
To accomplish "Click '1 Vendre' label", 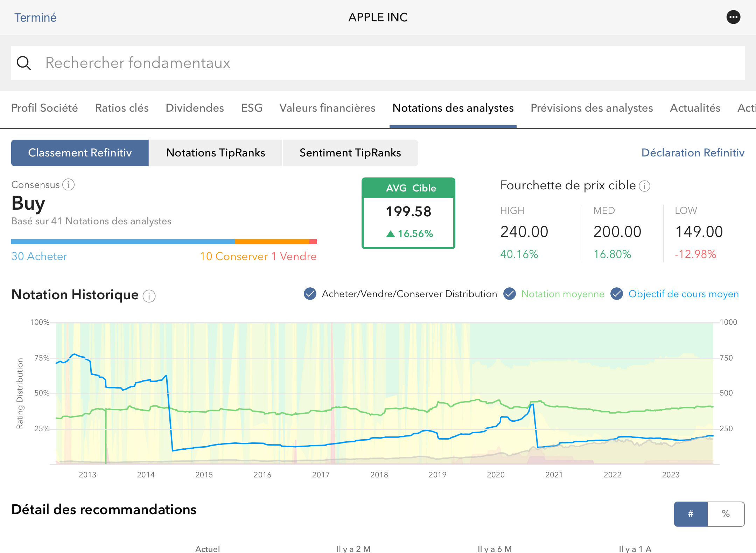I will 294,256.
